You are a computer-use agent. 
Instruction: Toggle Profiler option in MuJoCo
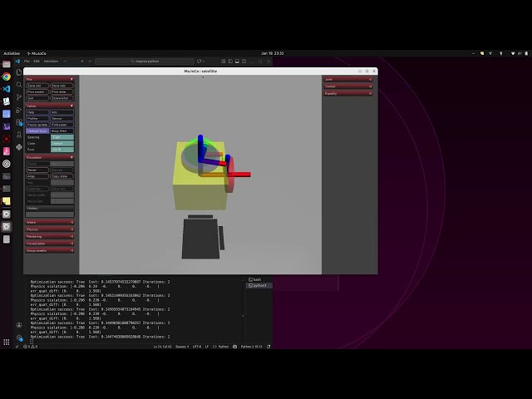pyautogui.click(x=37, y=118)
